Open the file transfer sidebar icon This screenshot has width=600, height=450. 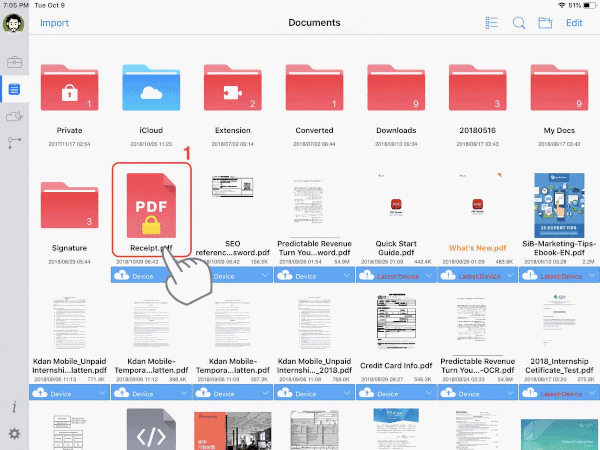[14, 143]
